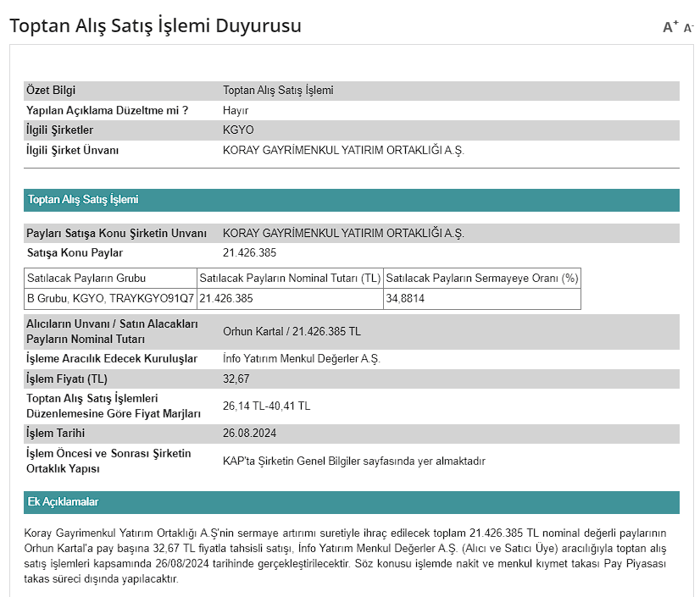
Task: Click the "32,67" value beside İşlem Fiyatı
Action: tap(236, 379)
